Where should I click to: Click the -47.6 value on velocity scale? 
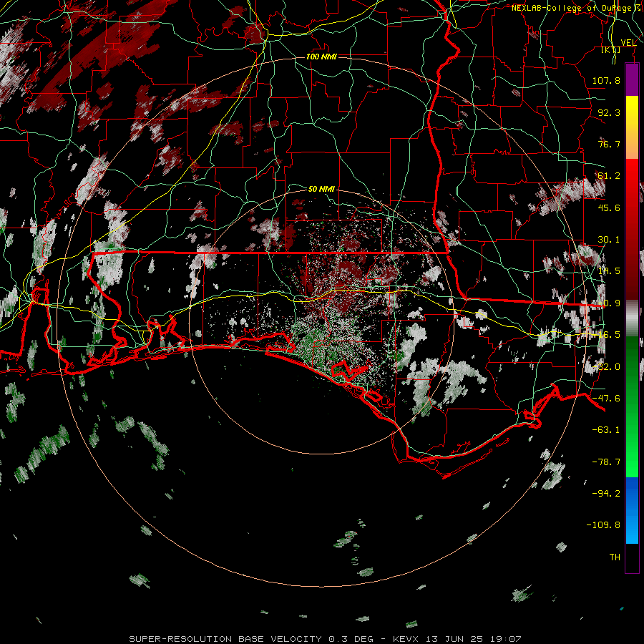pyautogui.click(x=606, y=398)
